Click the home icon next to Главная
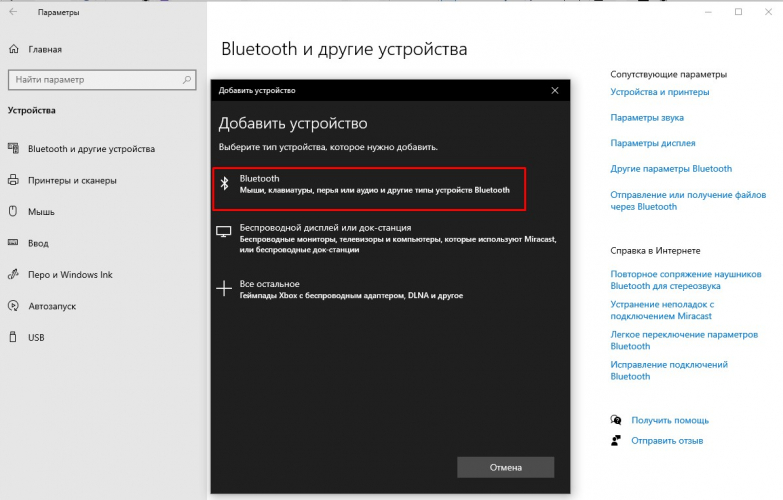This screenshot has height=500, width=783. [14, 48]
